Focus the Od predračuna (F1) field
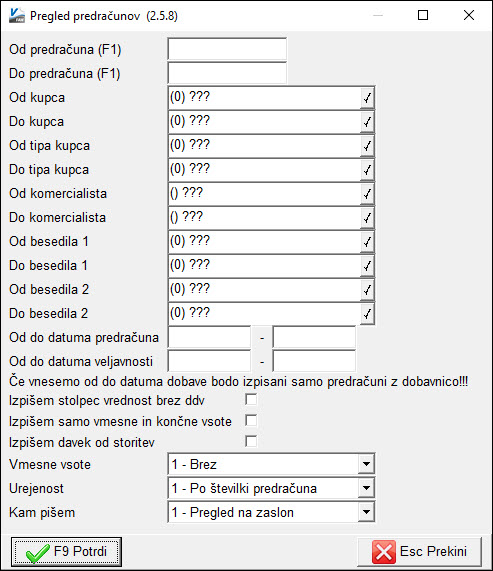Viewport: 493px width, 571px height. (x=227, y=49)
